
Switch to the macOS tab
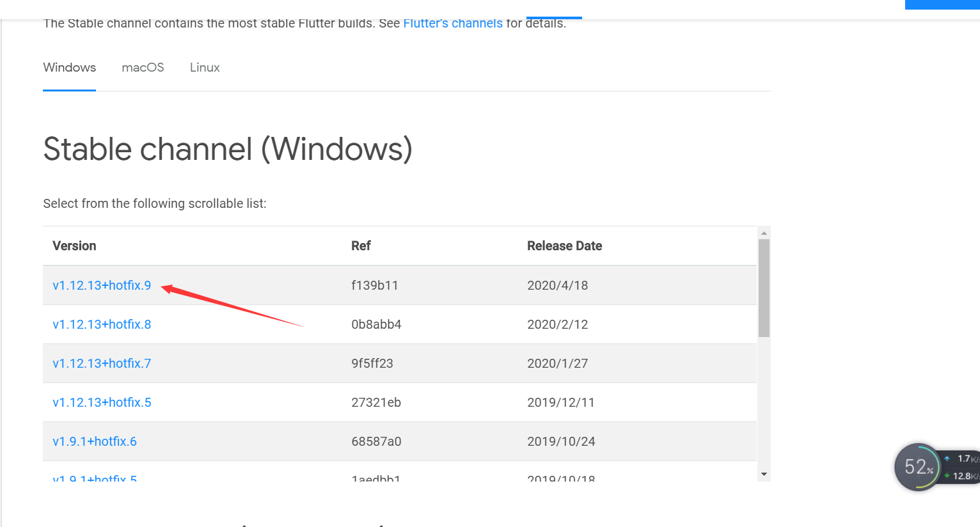143,68
